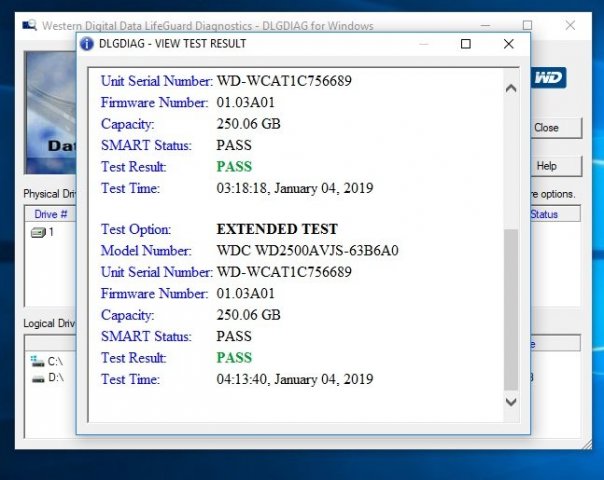604x480 pixels.
Task: Minimize the View Test Result dialog
Action: click(420, 44)
